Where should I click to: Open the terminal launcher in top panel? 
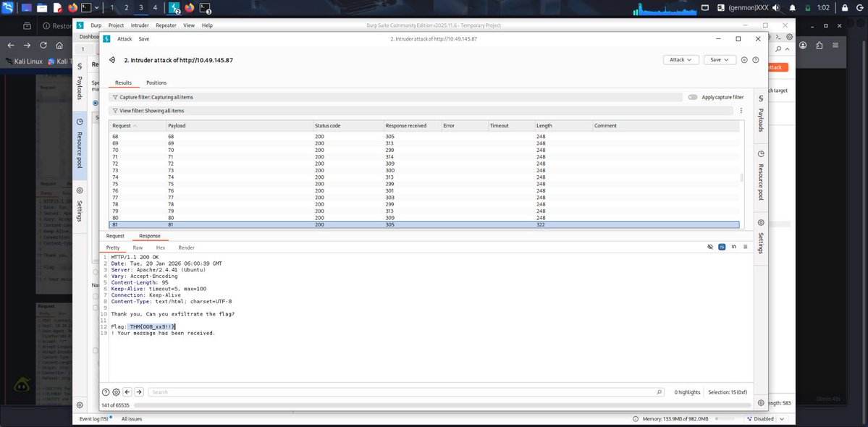[x=86, y=8]
